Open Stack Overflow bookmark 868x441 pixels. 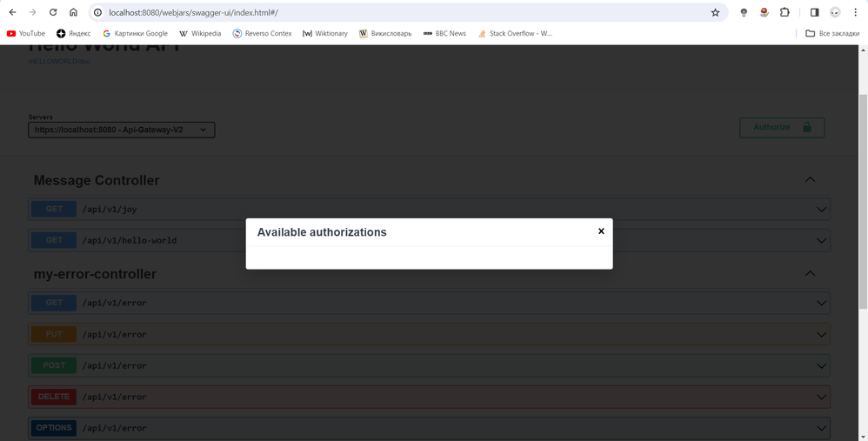pyautogui.click(x=515, y=33)
